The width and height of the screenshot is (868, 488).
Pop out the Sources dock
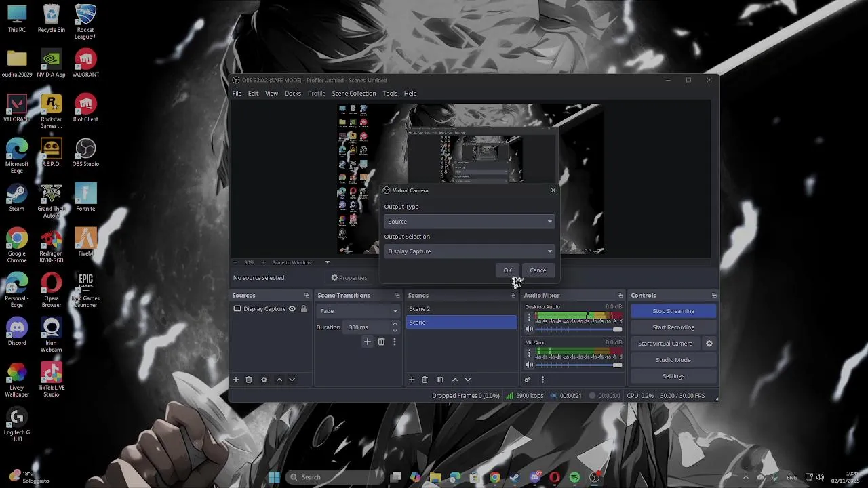coord(307,296)
